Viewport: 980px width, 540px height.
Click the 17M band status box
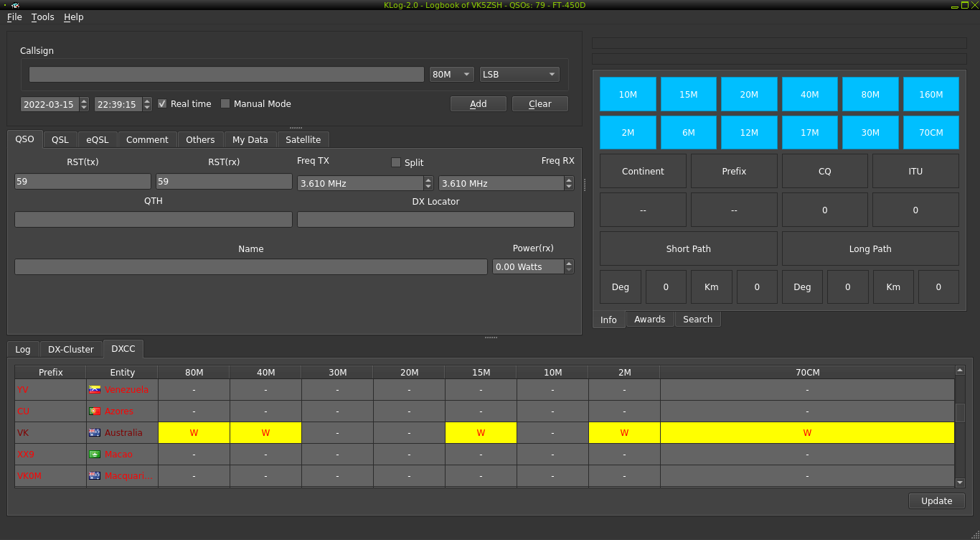(810, 133)
